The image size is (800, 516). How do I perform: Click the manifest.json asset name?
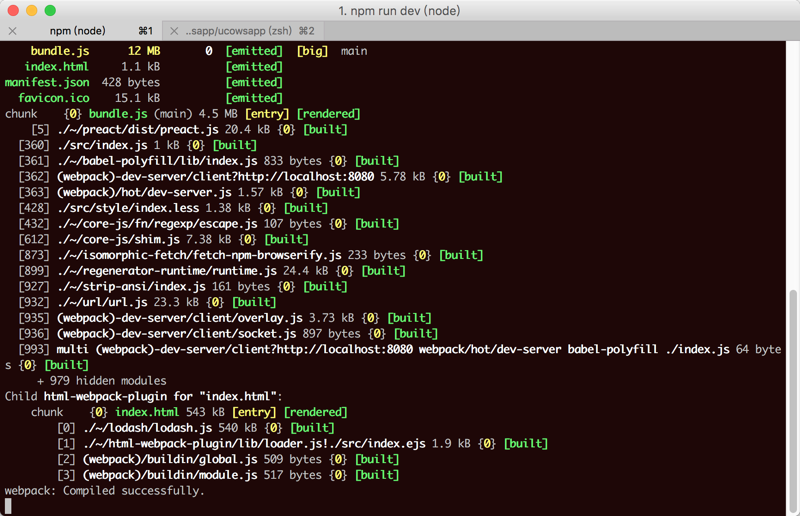click(x=47, y=82)
